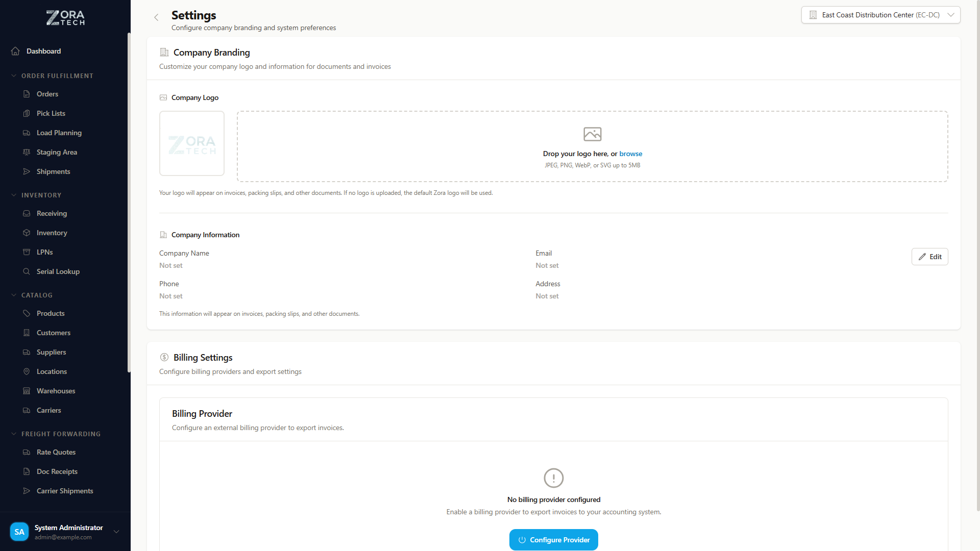Image resolution: width=980 pixels, height=551 pixels.
Task: Click the Zora Tech logo
Action: [x=65, y=17]
